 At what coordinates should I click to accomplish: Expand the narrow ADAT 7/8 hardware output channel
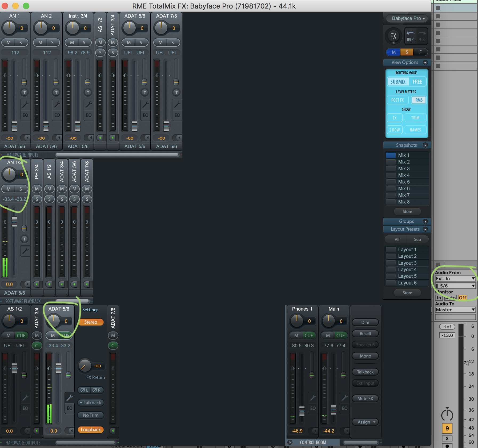click(x=113, y=431)
